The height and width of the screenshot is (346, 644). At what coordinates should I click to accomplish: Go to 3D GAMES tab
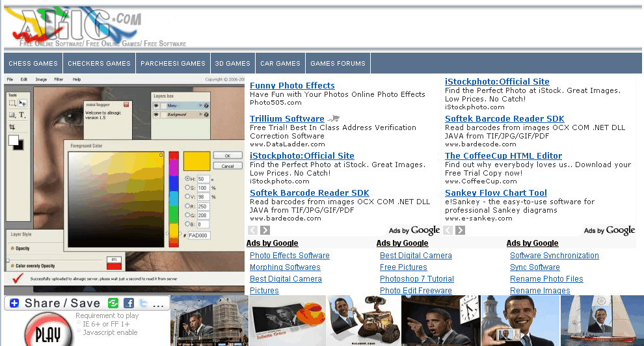click(x=232, y=64)
